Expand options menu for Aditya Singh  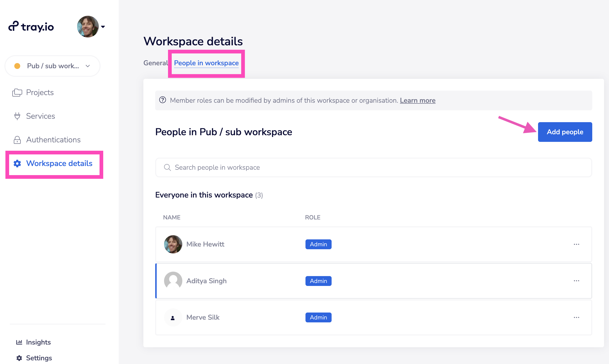click(576, 281)
